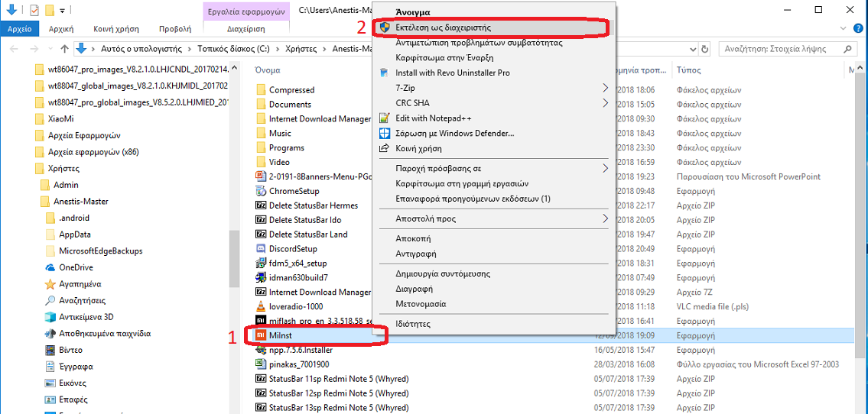This screenshot has height=414, width=868.
Task: Click the Revo Uninstaller icon in menu
Action: (x=385, y=73)
